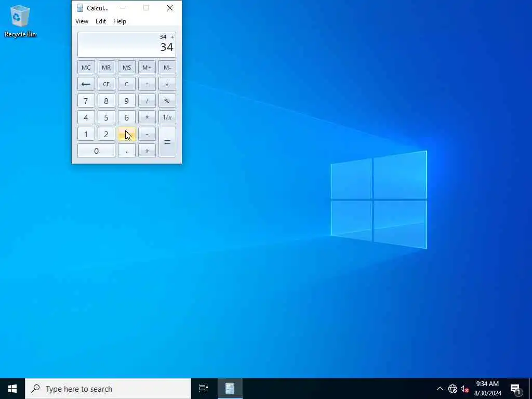Click the digit 6 button
This screenshot has width=532, height=399.
coord(127,117)
